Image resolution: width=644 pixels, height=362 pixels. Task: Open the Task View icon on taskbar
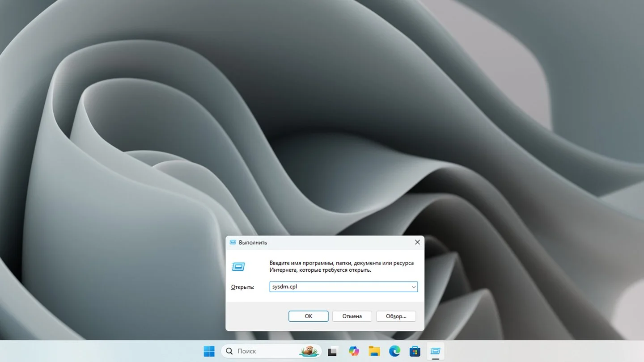click(332, 352)
